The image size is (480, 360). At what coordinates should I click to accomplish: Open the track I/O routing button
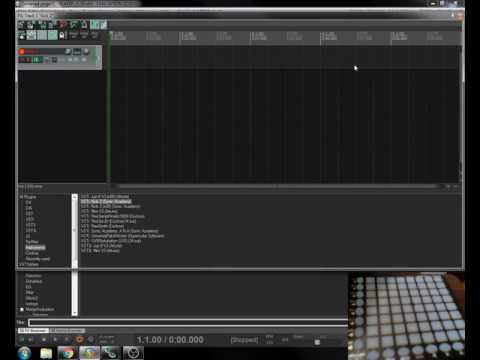click(x=77, y=51)
